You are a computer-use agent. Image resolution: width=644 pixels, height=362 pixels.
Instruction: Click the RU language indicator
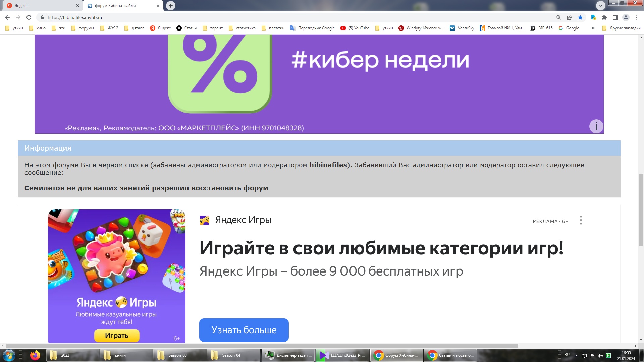(x=567, y=355)
